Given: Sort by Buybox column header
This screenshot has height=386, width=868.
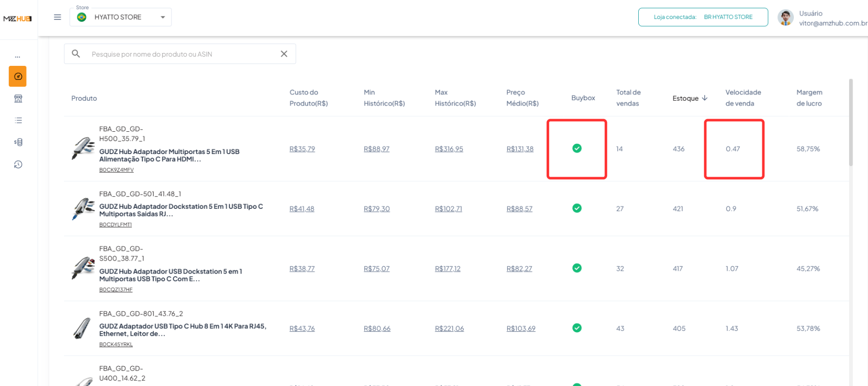Looking at the screenshot, I should (x=583, y=98).
